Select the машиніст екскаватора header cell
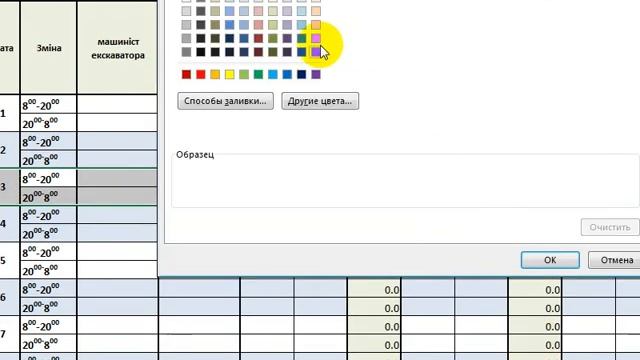 [118, 48]
